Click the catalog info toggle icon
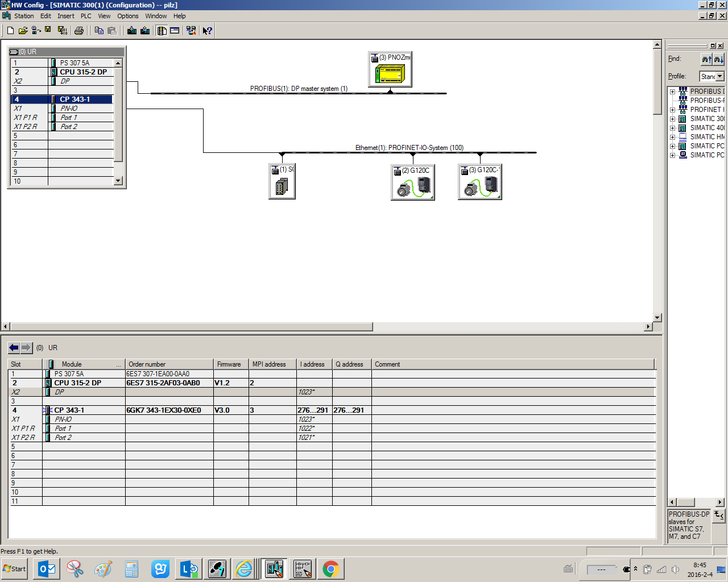The image size is (728, 582). point(719,516)
